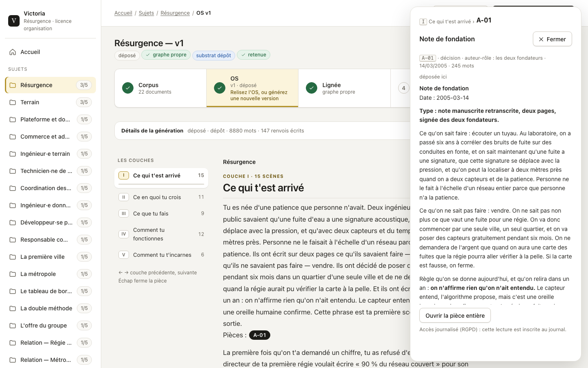Go to Accueil via breadcrumb link
This screenshot has height=368, width=588.
point(123,13)
